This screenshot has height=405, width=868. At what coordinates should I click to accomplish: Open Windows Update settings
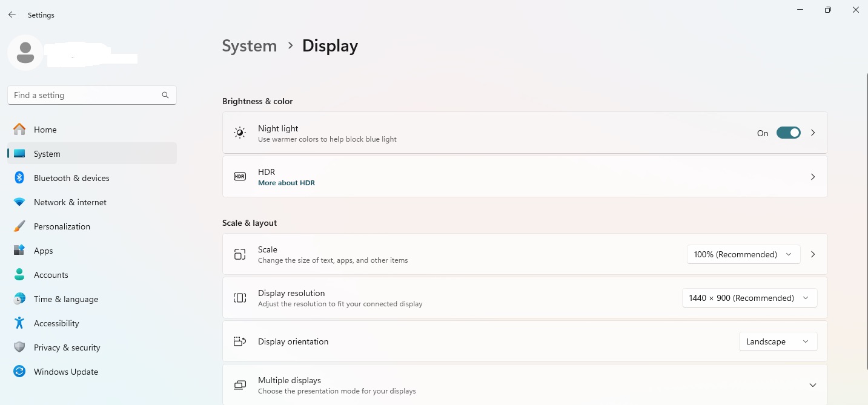click(x=92, y=372)
